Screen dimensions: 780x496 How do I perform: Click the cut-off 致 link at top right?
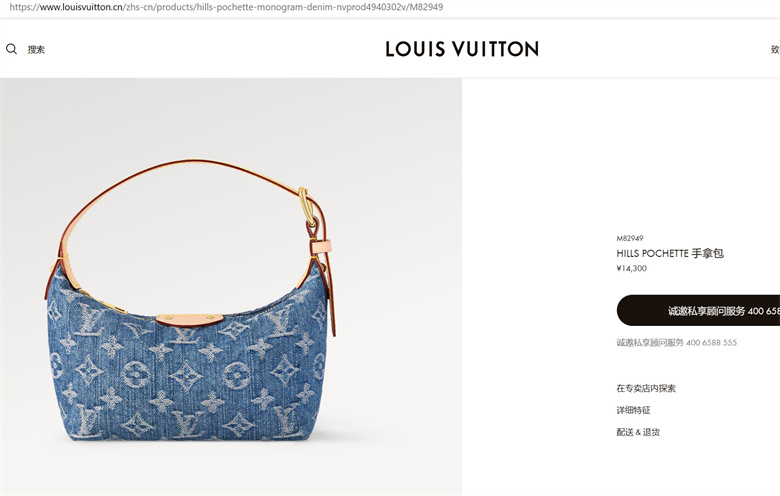click(775, 49)
